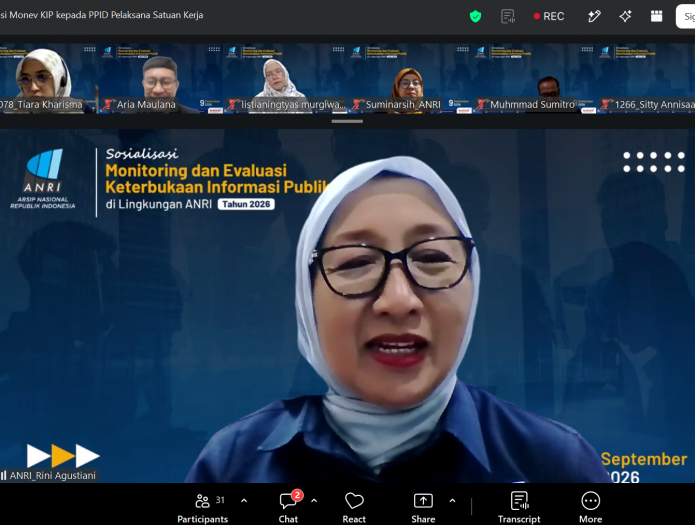This screenshot has height=525, width=695.
Task: Expand the Share options arrow
Action: click(452, 501)
